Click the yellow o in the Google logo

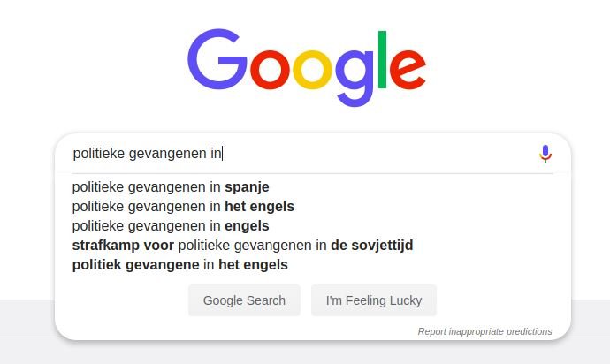(312, 71)
